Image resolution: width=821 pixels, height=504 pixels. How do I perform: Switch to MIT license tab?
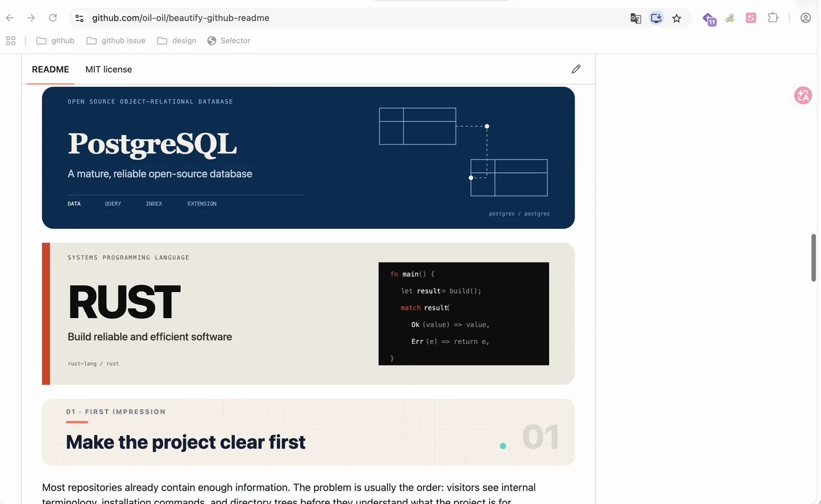(x=109, y=69)
